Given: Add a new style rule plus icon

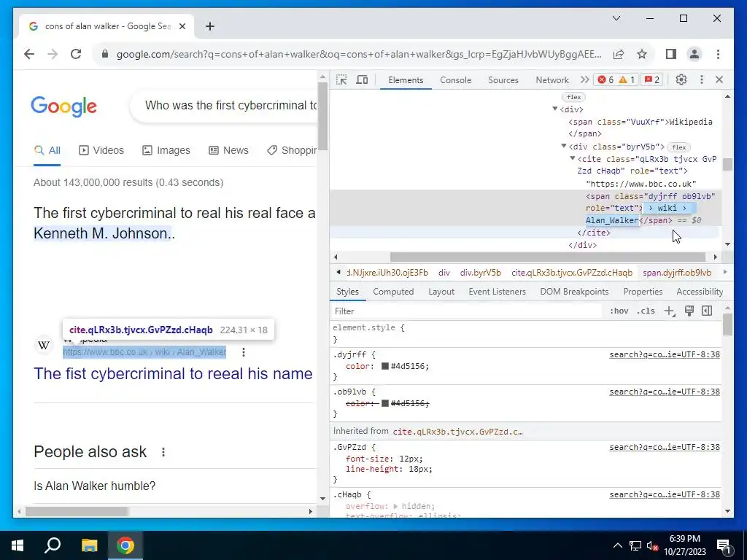Looking at the screenshot, I should (670, 311).
